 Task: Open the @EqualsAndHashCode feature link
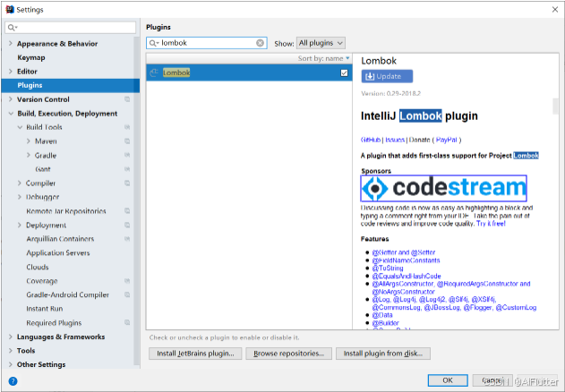point(407,276)
